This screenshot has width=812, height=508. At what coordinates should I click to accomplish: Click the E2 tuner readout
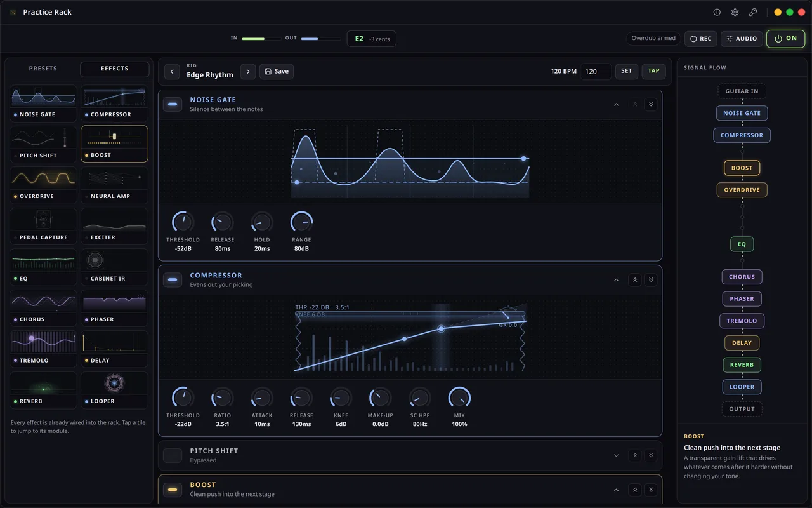[x=372, y=39]
